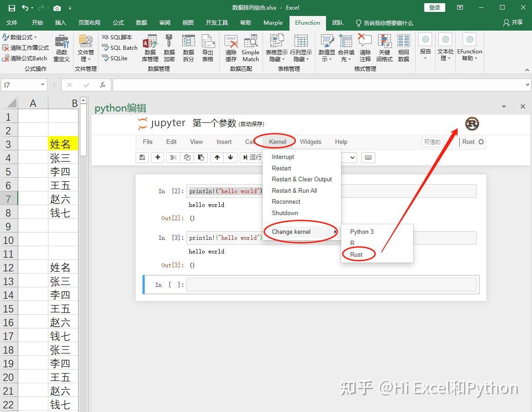Open the 文本处理 dropdown

point(446,47)
